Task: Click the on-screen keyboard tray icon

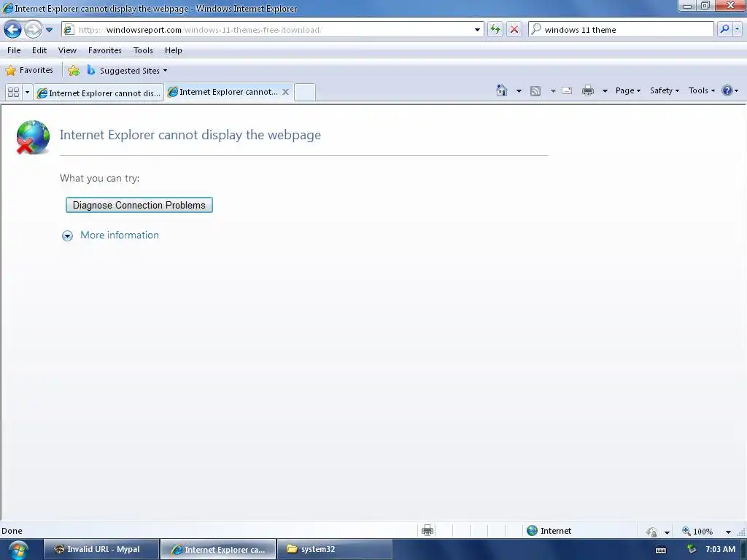Action: (x=661, y=550)
